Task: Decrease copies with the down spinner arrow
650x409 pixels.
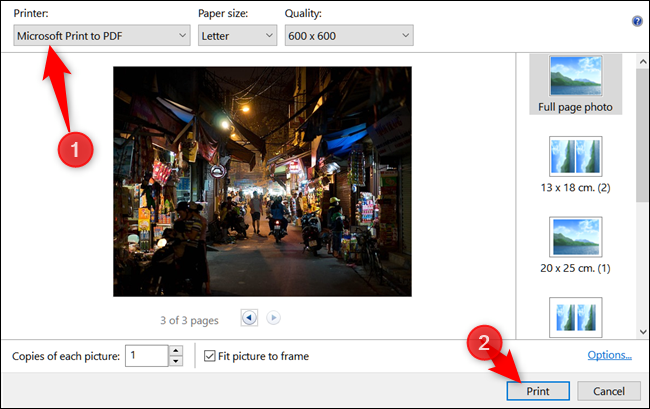Action: tap(176, 361)
